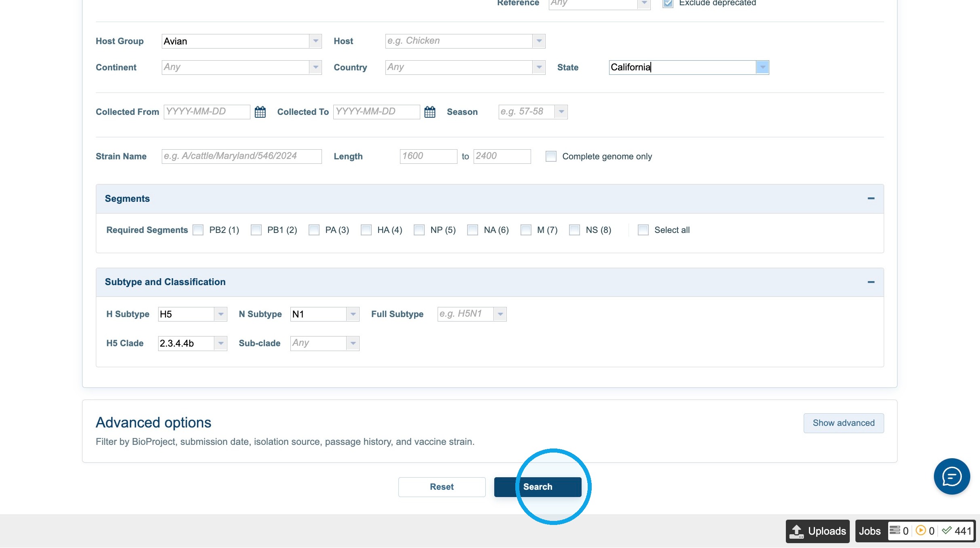Check the M (7) segment
The height and width of the screenshot is (548, 980).
point(526,230)
